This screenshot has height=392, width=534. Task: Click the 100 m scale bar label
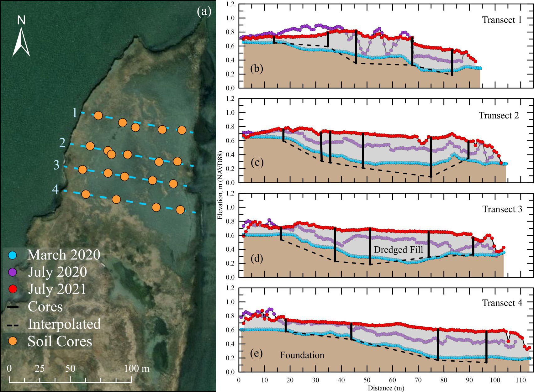coord(137,368)
